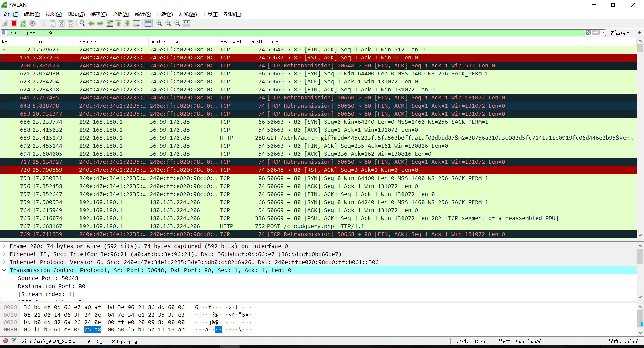
Task: Zoom in on the packet list text
Action: [159, 23]
